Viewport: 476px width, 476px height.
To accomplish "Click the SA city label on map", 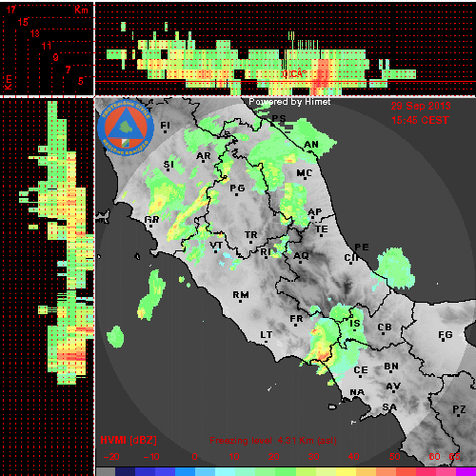I will [389, 407].
